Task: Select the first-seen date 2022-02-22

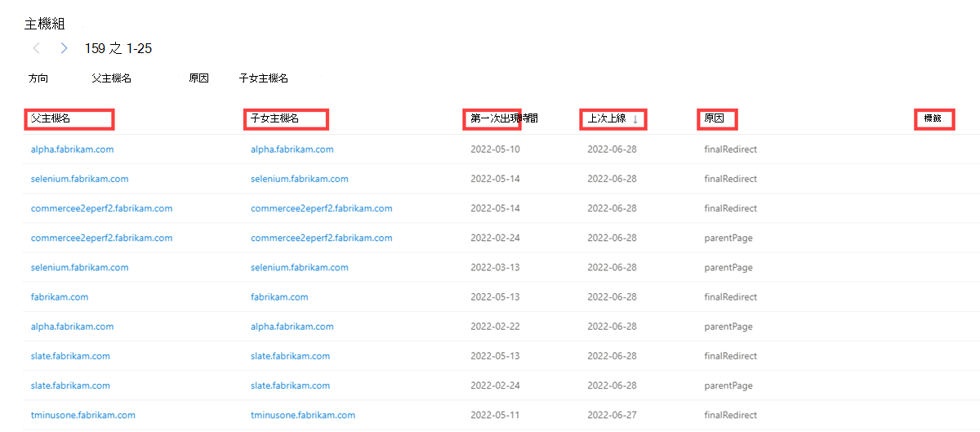Action: pyautogui.click(x=495, y=326)
